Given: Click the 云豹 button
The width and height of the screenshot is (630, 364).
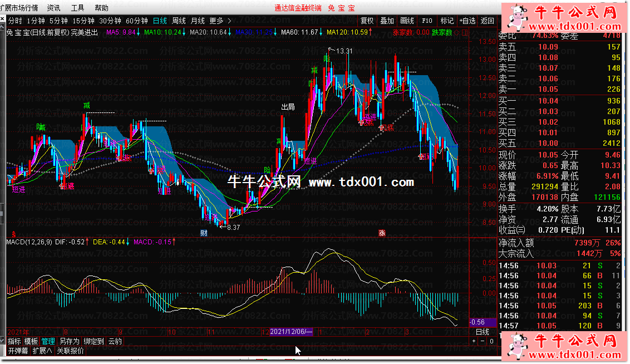Looking at the screenshot, I should pyautogui.click(x=115, y=341).
